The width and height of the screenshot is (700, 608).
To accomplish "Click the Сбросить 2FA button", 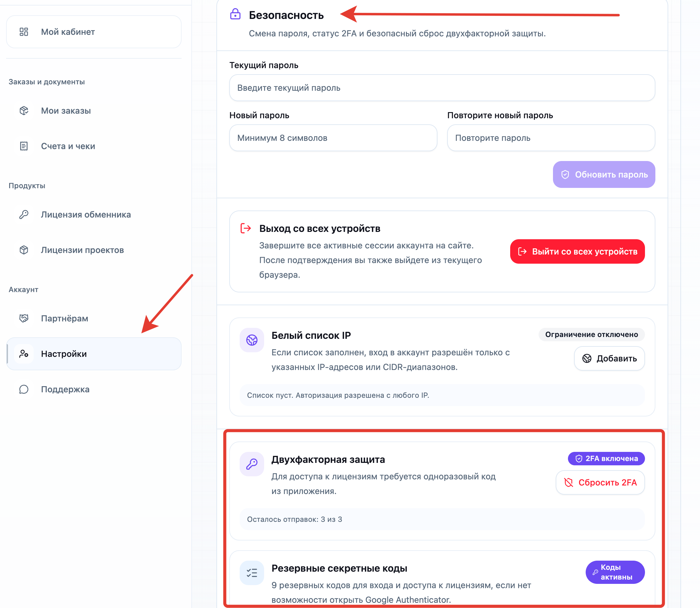I will 600,482.
